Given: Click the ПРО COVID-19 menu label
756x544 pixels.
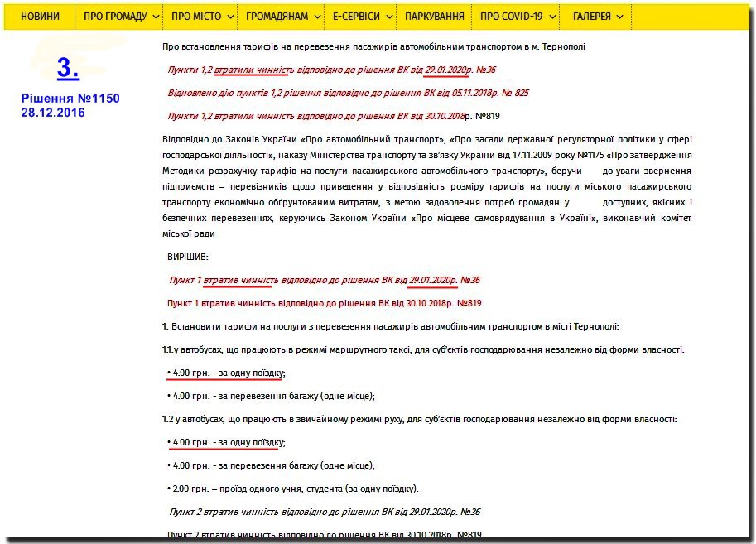Looking at the screenshot, I should [x=511, y=17].
